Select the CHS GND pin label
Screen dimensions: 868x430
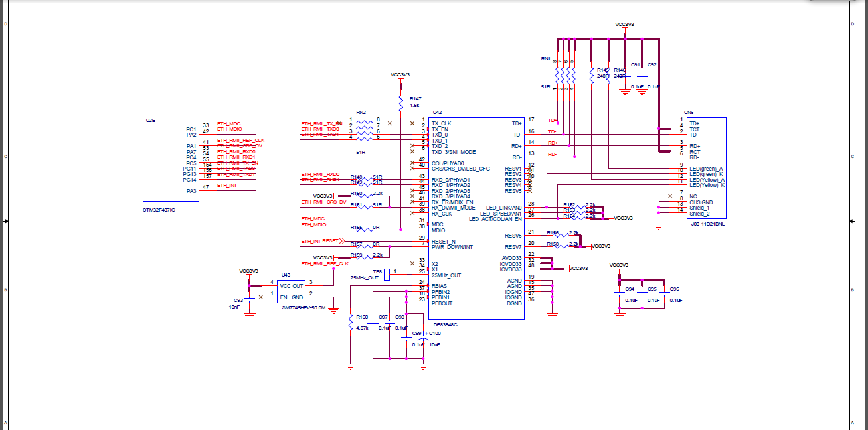[701, 202]
